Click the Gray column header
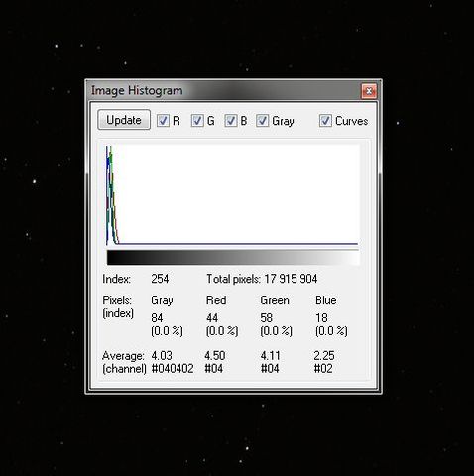Viewport: 474px width, 476px height. click(x=162, y=300)
